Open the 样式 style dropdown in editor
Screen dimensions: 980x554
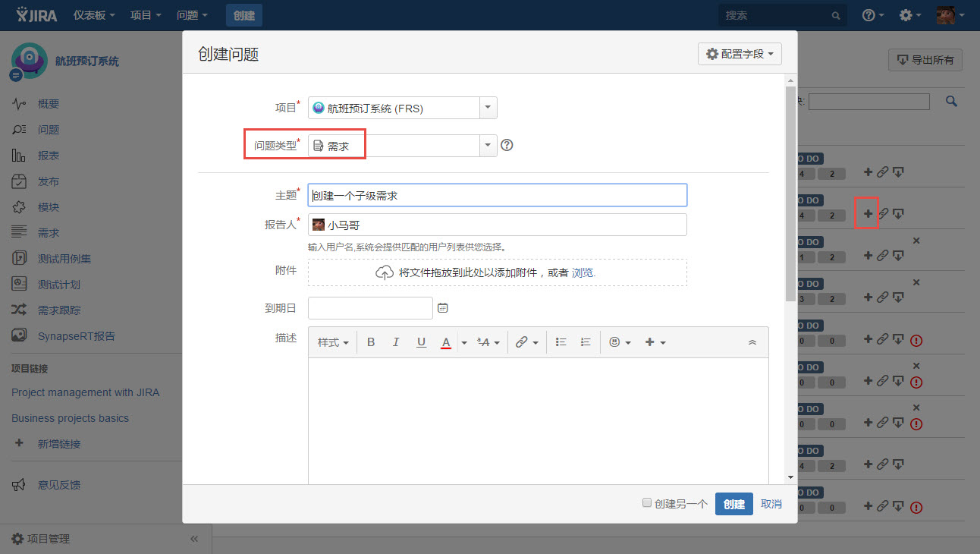point(333,342)
